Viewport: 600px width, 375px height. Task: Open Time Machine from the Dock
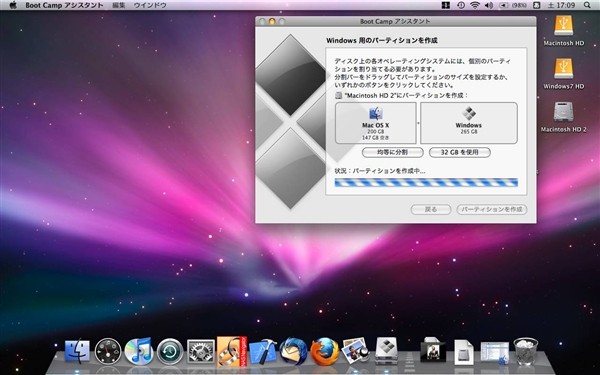[170, 351]
